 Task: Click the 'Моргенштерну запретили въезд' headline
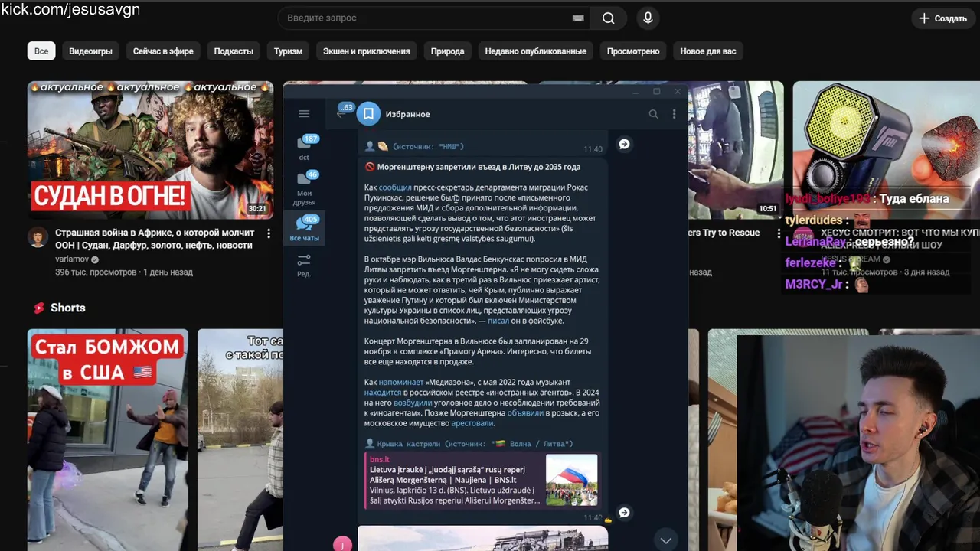pos(479,167)
